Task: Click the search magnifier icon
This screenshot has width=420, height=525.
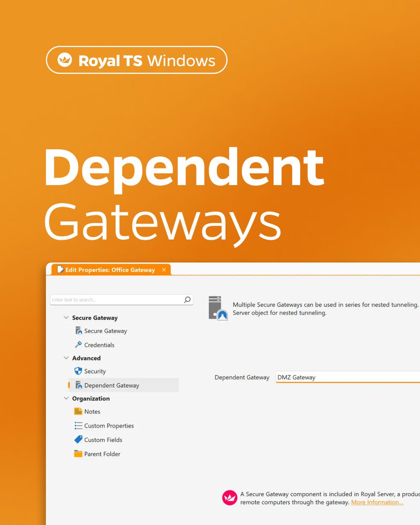Action: click(187, 300)
